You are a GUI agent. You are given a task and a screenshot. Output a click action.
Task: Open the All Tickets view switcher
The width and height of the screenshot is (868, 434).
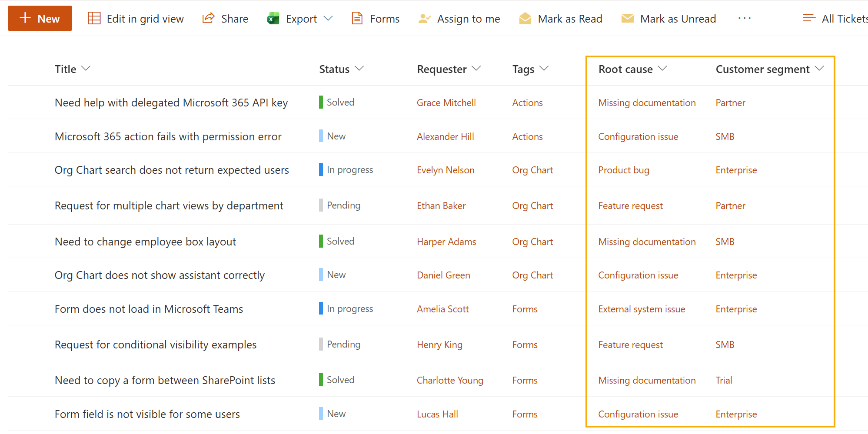[835, 19]
